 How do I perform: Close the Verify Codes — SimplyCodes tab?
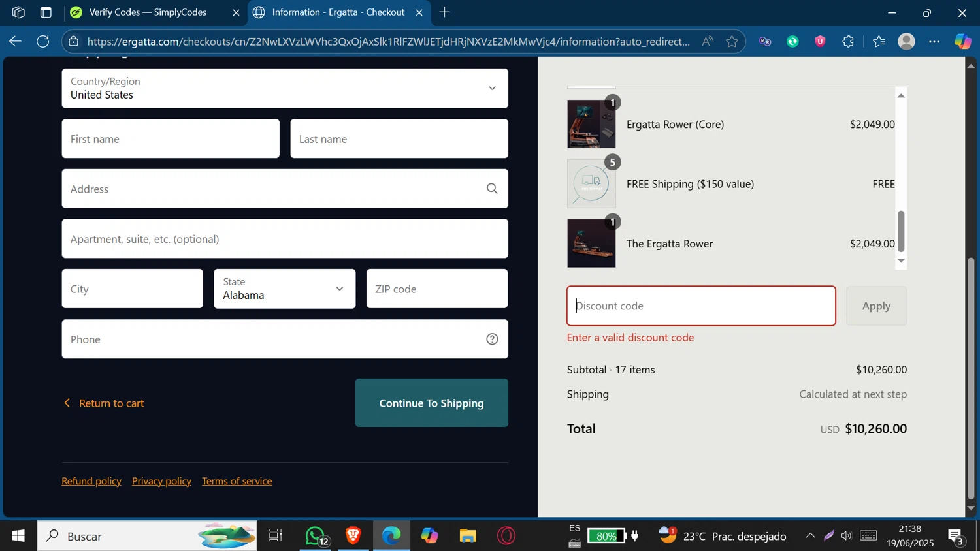(x=236, y=12)
